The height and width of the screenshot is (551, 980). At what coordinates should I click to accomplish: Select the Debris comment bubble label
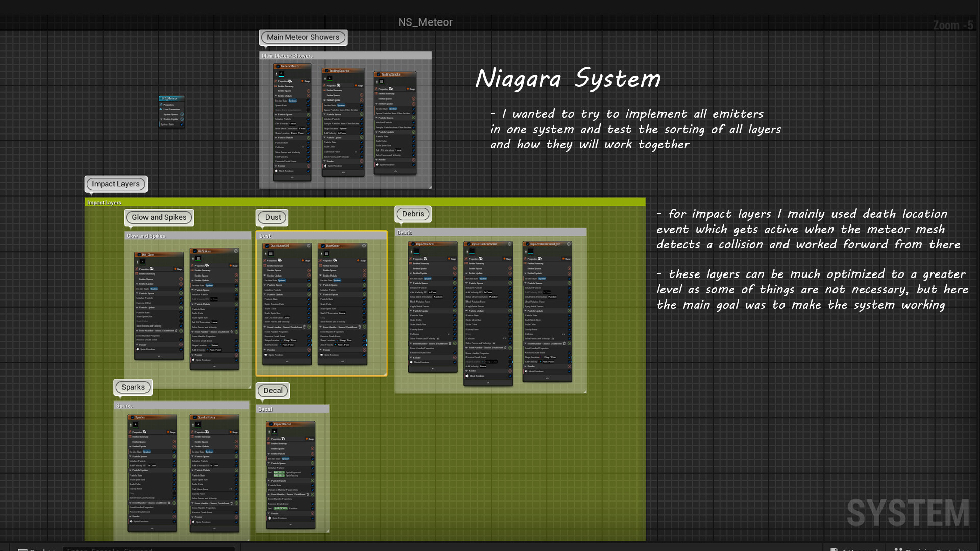click(x=413, y=214)
